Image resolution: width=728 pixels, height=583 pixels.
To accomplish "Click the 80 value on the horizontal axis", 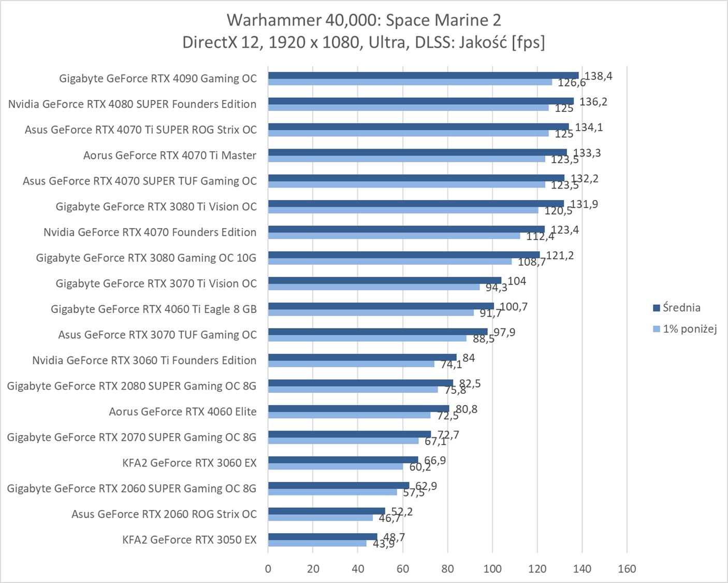I will 447,569.
